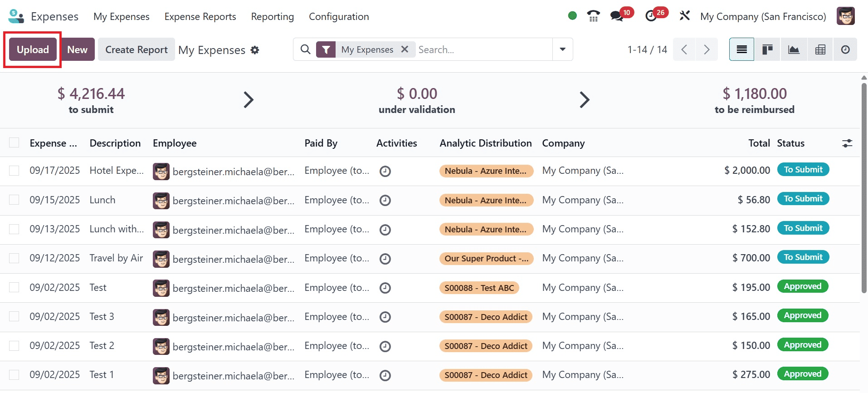
Task: Click the Upload button
Action: pos(33,49)
